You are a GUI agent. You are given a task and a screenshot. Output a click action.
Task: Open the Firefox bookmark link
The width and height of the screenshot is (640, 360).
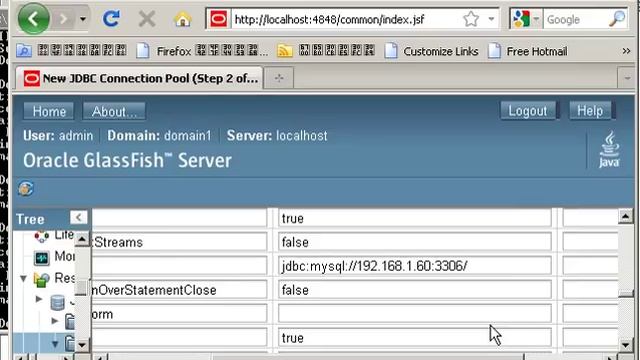click(x=202, y=51)
